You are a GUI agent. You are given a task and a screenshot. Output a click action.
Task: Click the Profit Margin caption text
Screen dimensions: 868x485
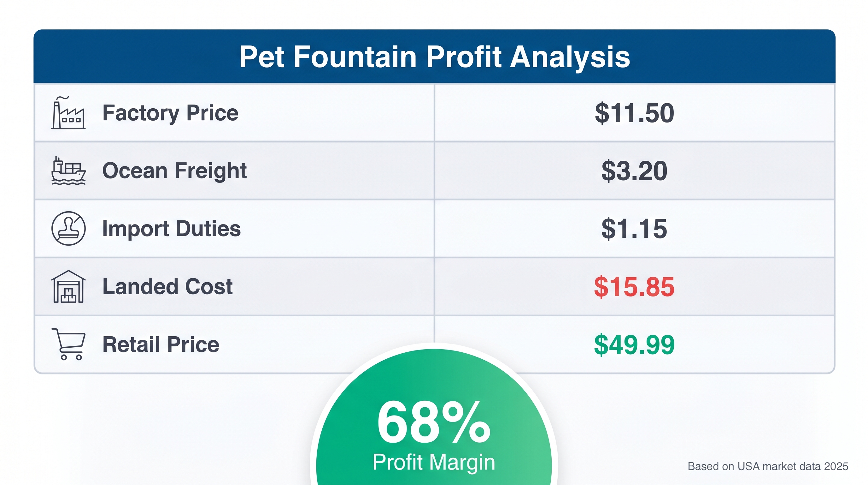click(x=434, y=462)
